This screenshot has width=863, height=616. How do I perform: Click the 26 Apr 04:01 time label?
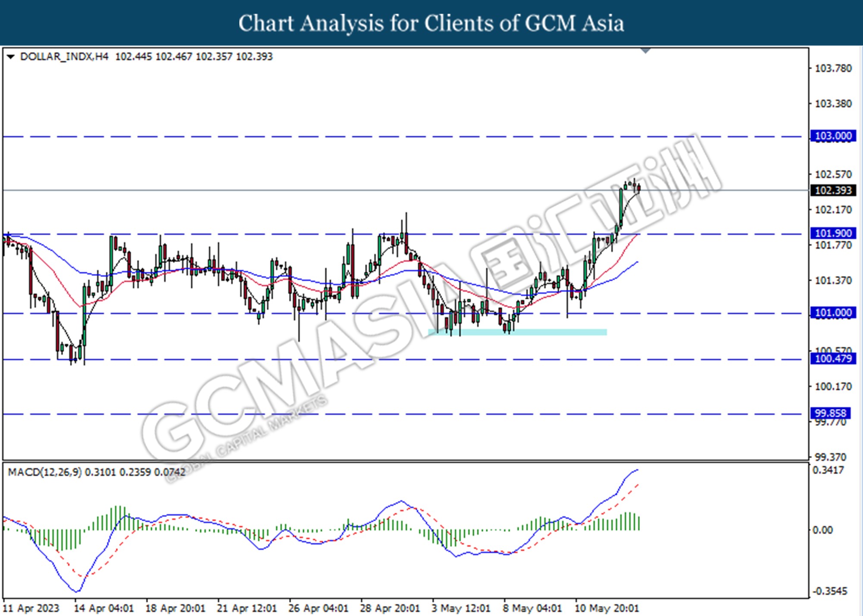pyautogui.click(x=318, y=608)
